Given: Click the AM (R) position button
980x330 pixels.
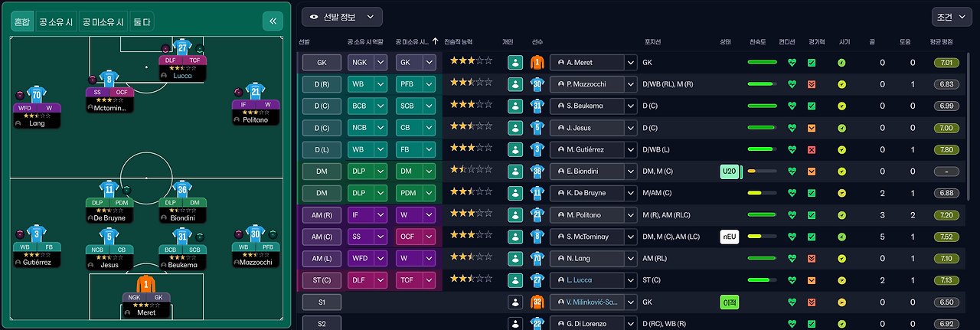Looking at the screenshot, I should click(322, 215).
